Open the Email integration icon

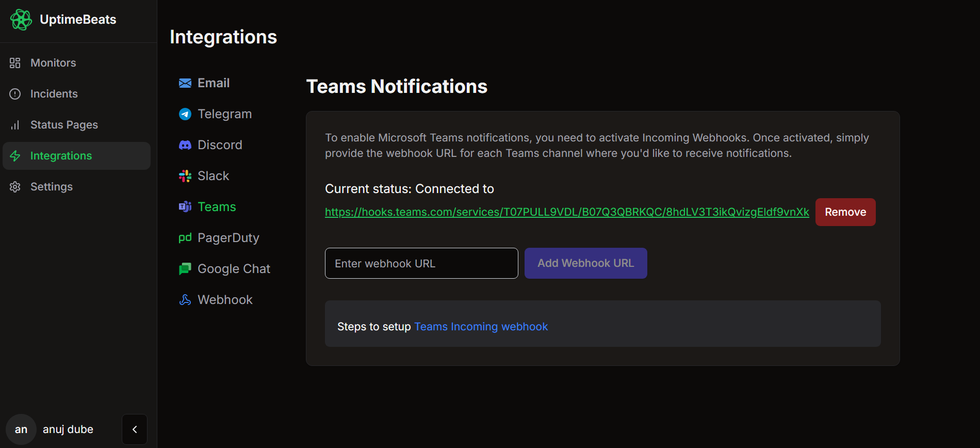point(185,83)
